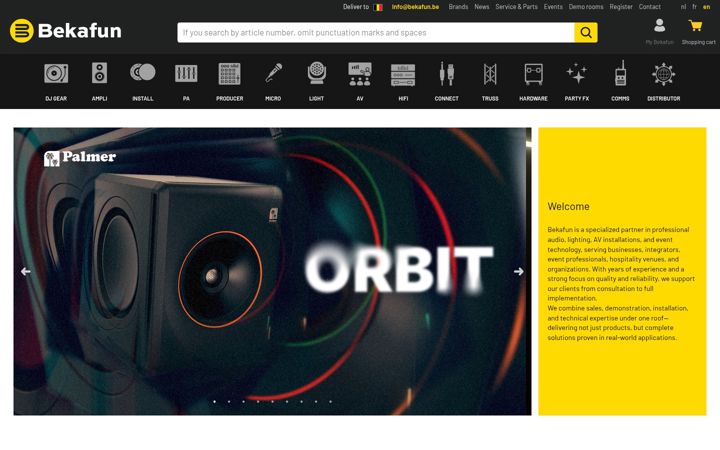Open the Shopping cart icon

click(x=696, y=25)
